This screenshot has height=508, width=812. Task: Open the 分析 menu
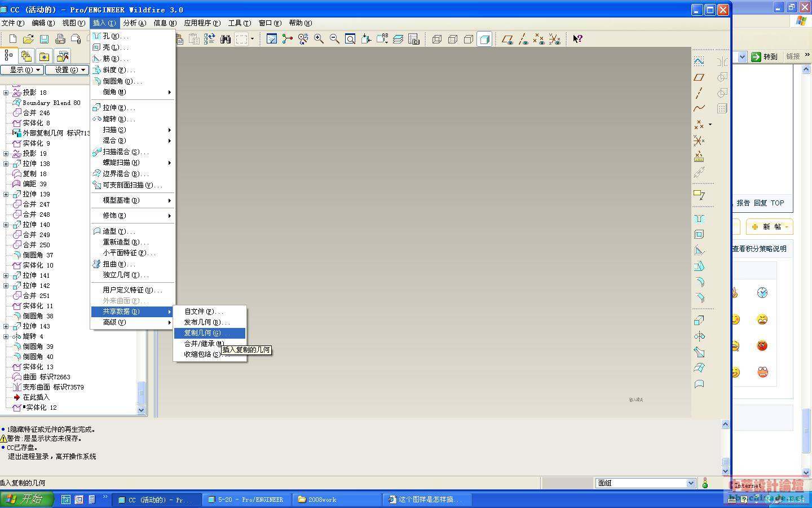tap(134, 23)
